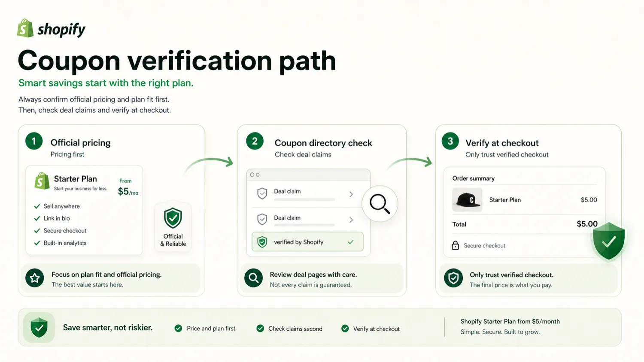Image resolution: width=644 pixels, height=362 pixels.
Task: Click the checkmark next to Link in bio
Action: [37, 218]
